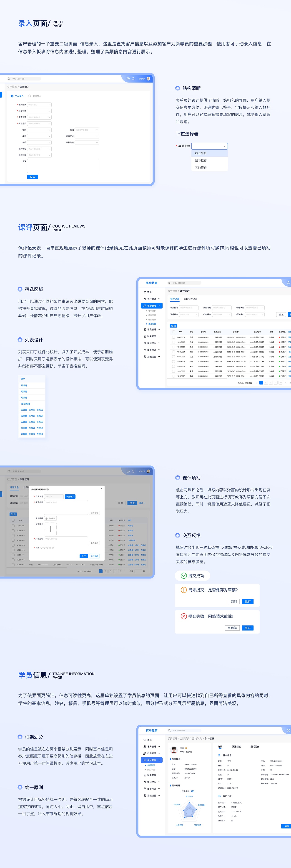Click 继续编辑 link in sample operations list
This screenshot has width=291, height=868.
(26, 404)
